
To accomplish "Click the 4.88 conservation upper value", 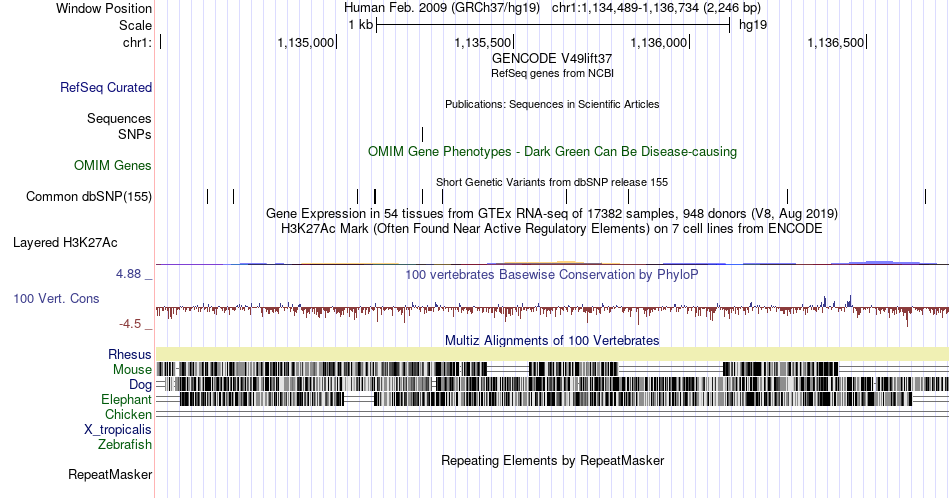I will 128,274.
